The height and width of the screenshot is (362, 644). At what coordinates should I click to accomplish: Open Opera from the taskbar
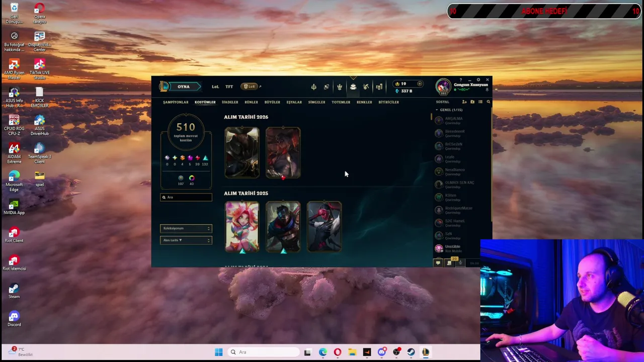tap(337, 352)
